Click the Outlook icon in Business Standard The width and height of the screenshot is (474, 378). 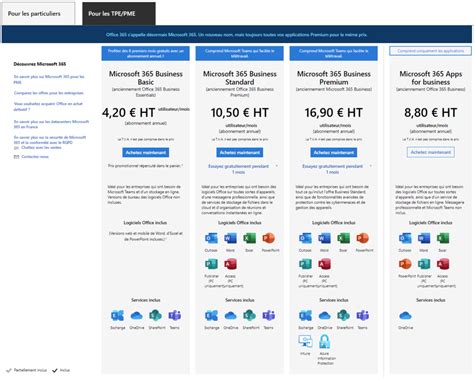(x=211, y=238)
